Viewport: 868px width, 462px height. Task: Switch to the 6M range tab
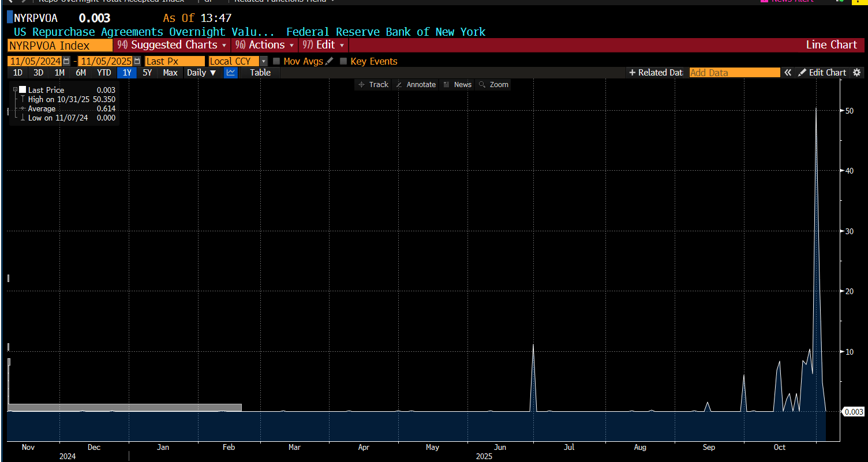pyautogui.click(x=81, y=73)
